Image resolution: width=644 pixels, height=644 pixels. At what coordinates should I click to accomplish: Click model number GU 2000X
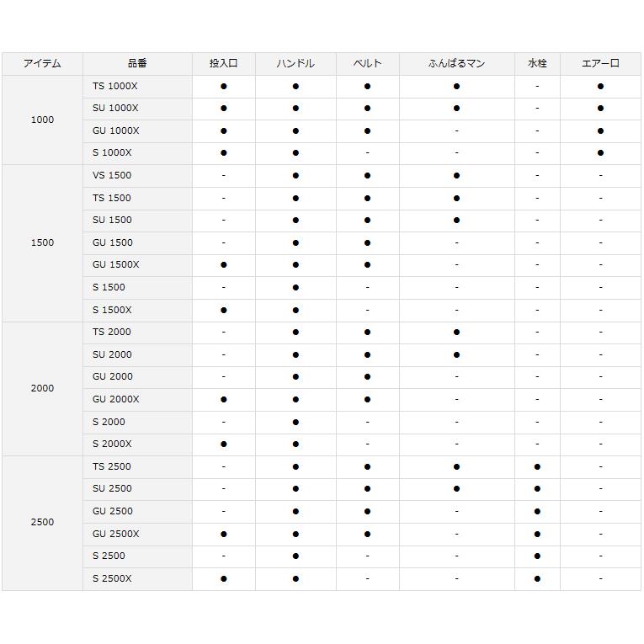116,399
